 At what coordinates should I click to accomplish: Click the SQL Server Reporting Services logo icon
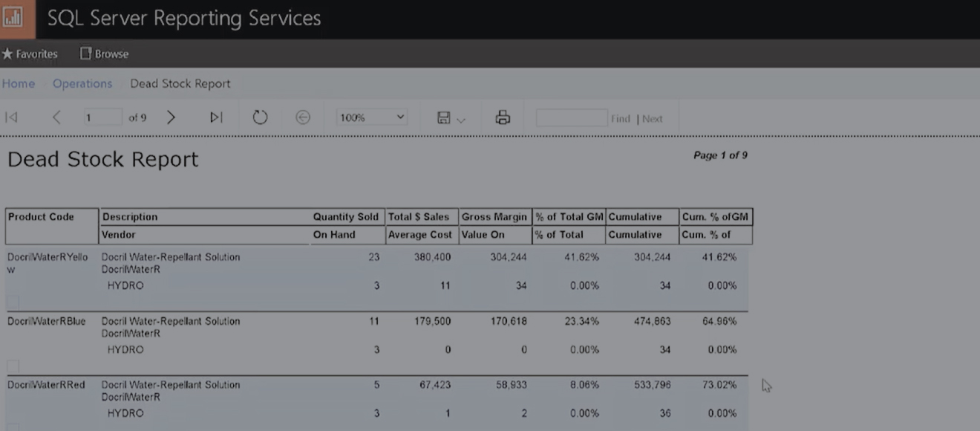13,19
